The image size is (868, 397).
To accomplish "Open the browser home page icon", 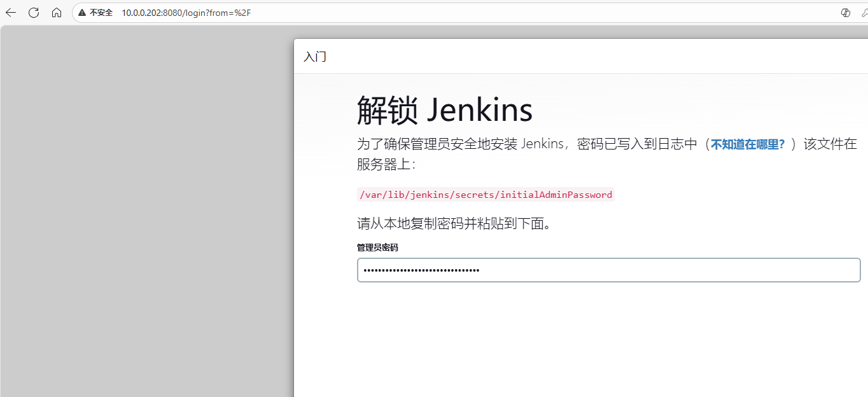I will [57, 13].
